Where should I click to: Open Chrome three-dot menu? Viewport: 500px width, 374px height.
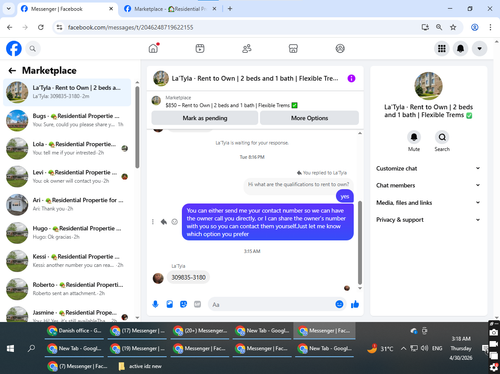pyautogui.click(x=490, y=27)
